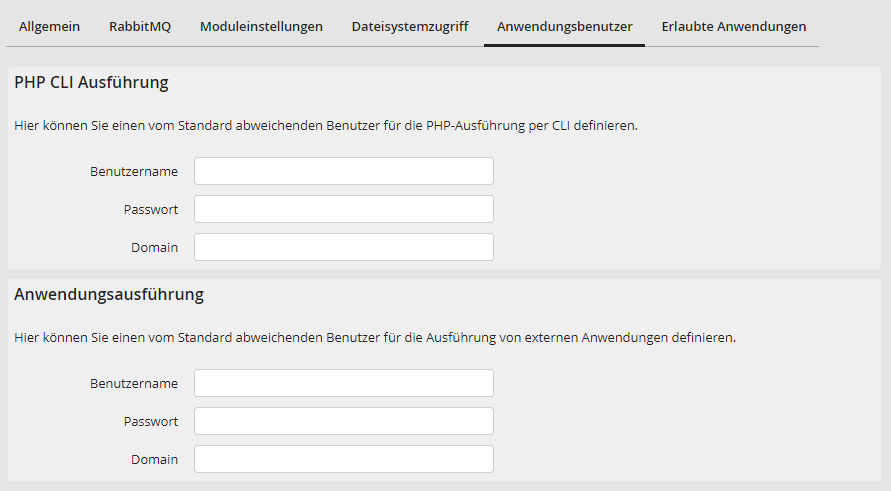Select the Anwendungsausführung Domain field
Image resolution: width=891 pixels, height=491 pixels.
(343, 459)
